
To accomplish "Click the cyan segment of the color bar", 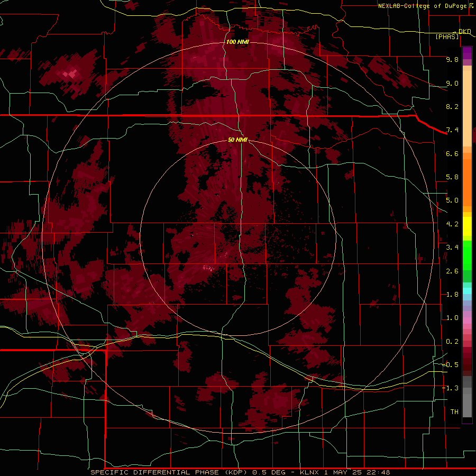I will (x=467, y=291).
